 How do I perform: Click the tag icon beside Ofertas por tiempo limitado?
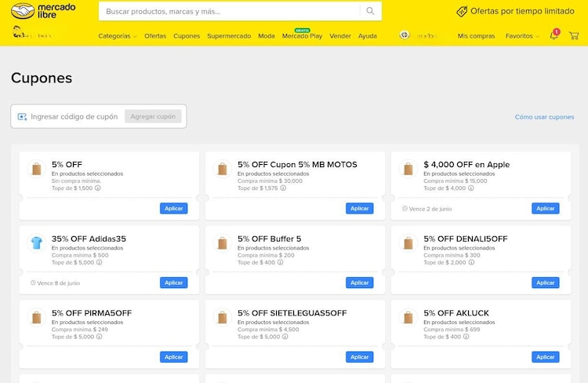(462, 11)
